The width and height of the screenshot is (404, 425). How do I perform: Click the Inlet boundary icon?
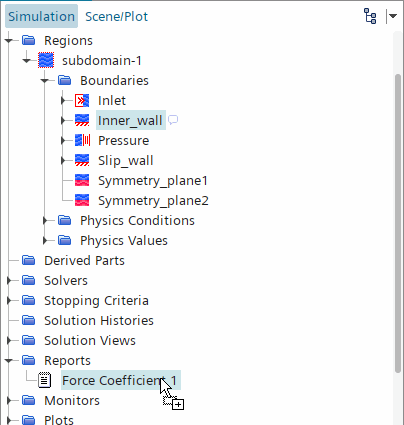(x=82, y=100)
